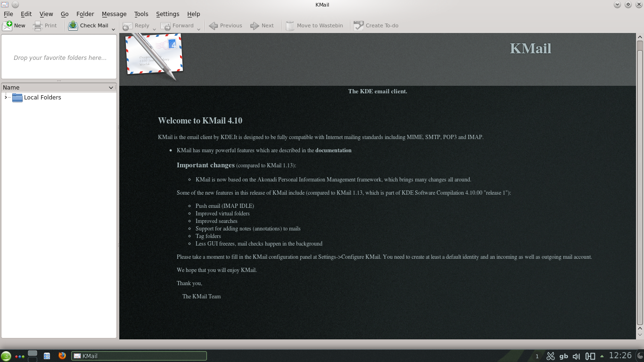Screen dimensions: 644x362
Task: Open the documentation link
Action: [x=333, y=150]
